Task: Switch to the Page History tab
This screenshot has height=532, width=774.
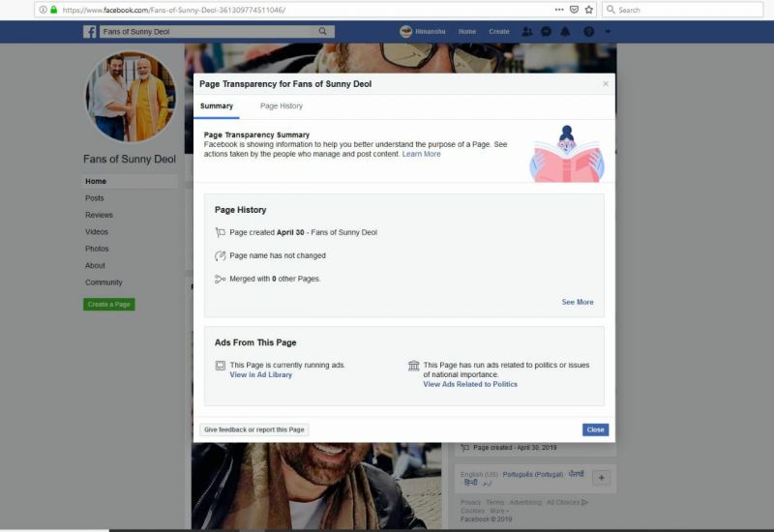Action: [282, 106]
